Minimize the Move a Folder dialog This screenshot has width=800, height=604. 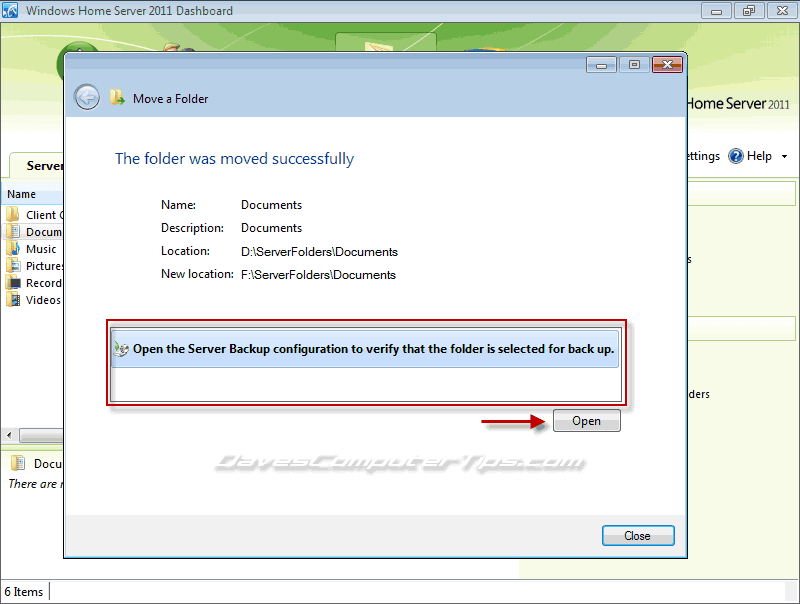point(602,65)
